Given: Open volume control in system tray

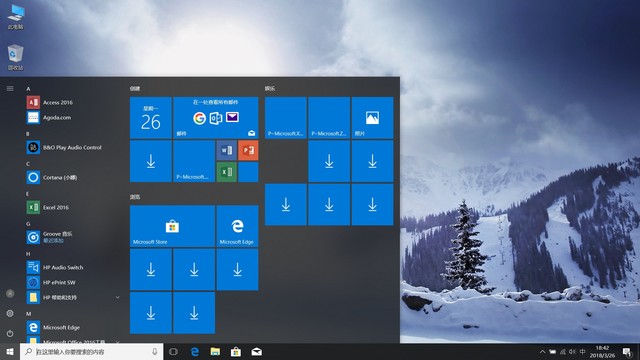Looking at the screenshot, I should coord(572,351).
